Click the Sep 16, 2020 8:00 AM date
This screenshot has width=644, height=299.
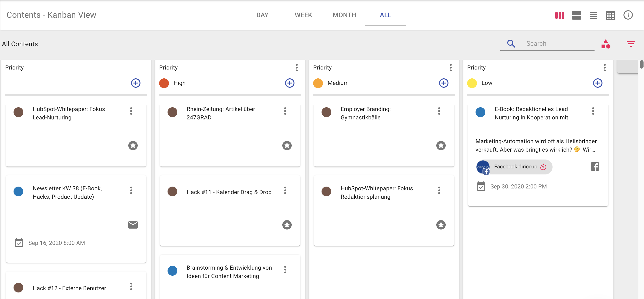(56, 243)
